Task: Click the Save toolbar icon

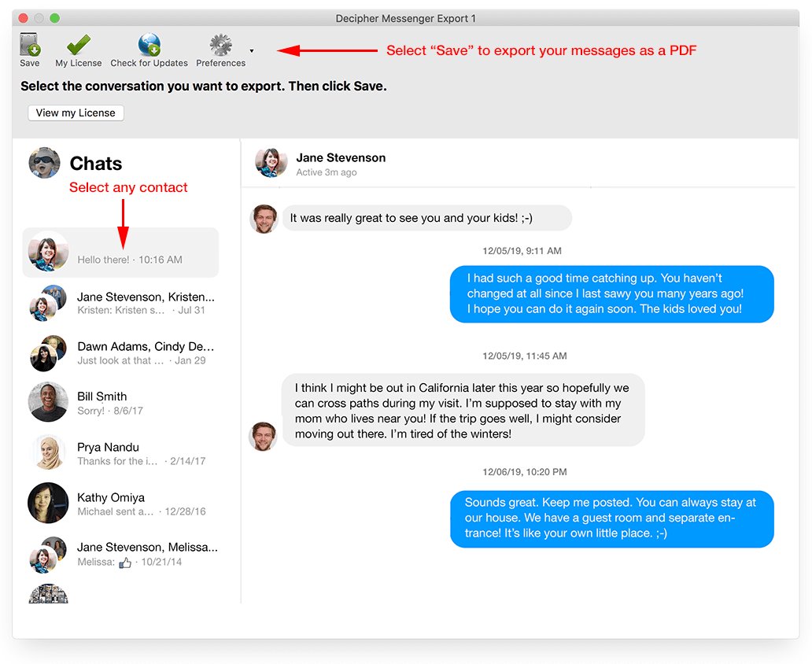Action: [30, 46]
